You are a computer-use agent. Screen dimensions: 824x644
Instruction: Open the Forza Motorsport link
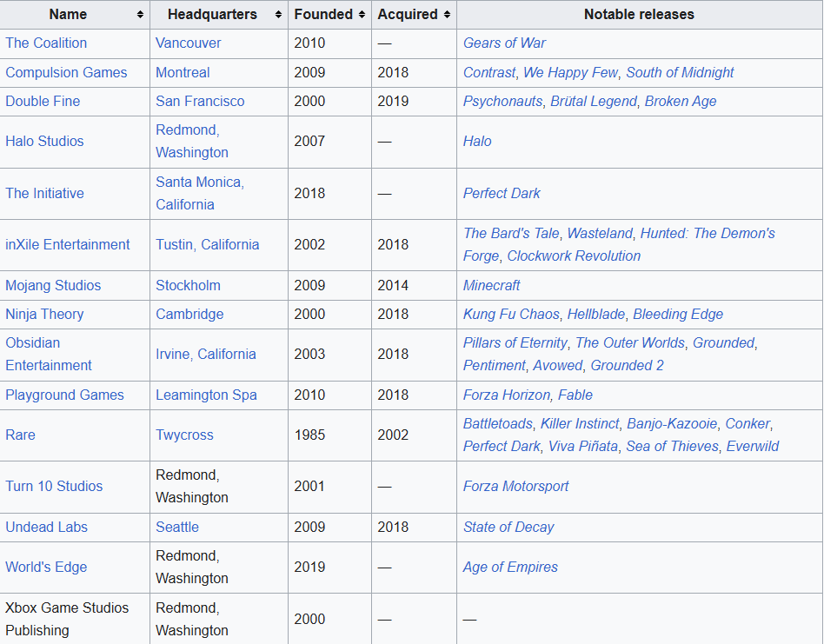515,487
